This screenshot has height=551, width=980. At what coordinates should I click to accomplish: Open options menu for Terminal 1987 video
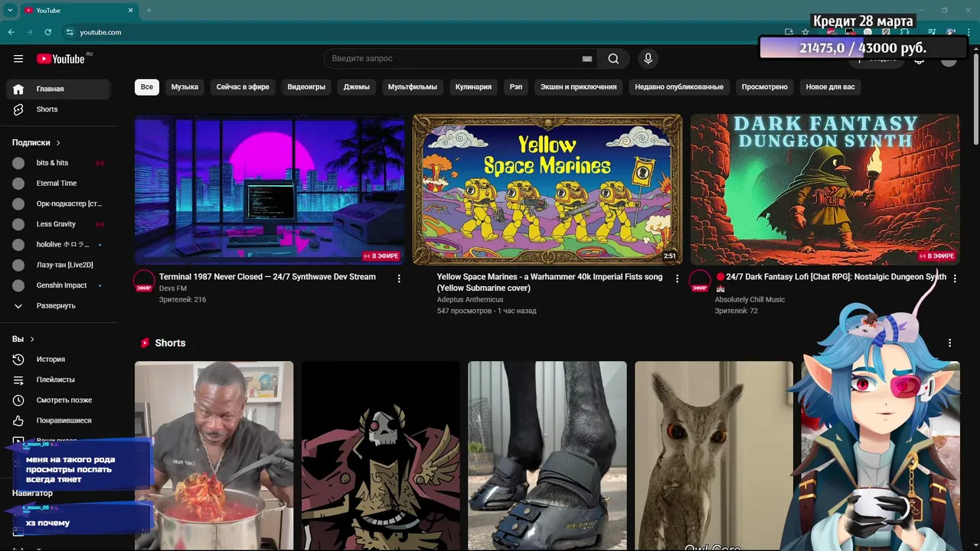point(399,279)
